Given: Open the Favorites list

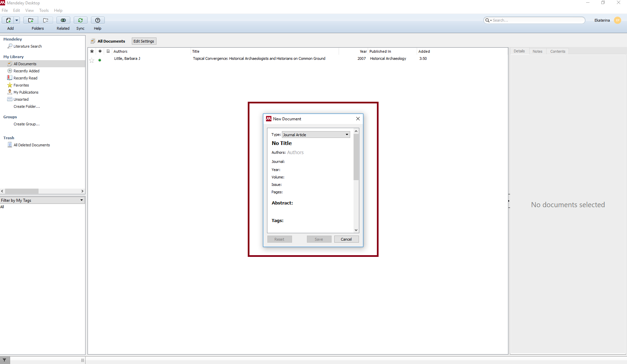Looking at the screenshot, I should point(21,85).
